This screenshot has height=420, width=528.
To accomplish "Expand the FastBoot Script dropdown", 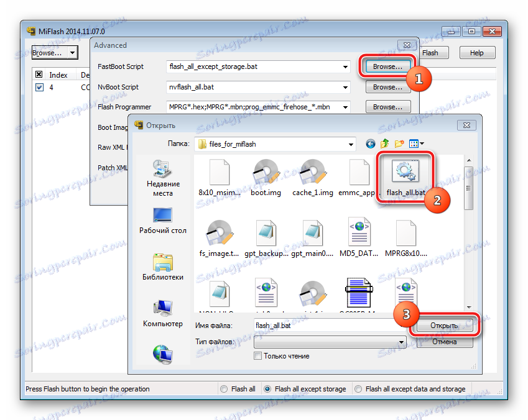I will (345, 67).
